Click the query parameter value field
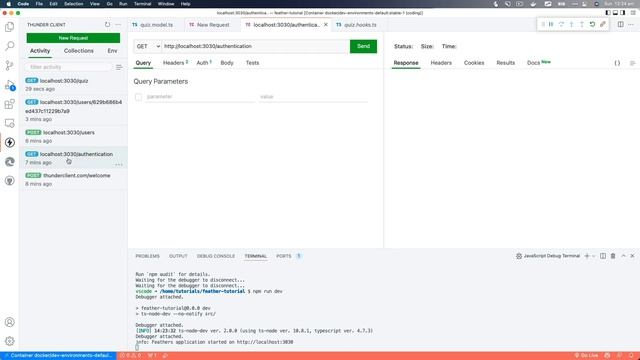Viewport: 640px width, 360px height. [x=313, y=97]
